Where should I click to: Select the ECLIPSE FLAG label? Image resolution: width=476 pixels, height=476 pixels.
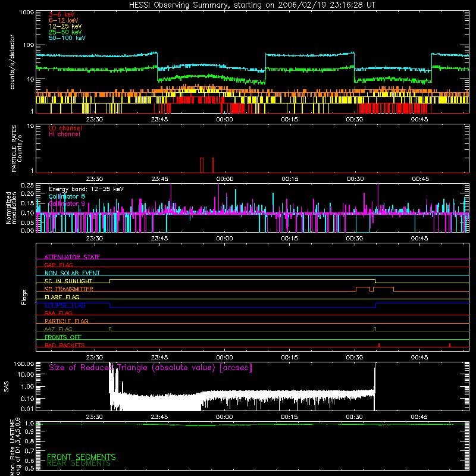click(x=65, y=305)
